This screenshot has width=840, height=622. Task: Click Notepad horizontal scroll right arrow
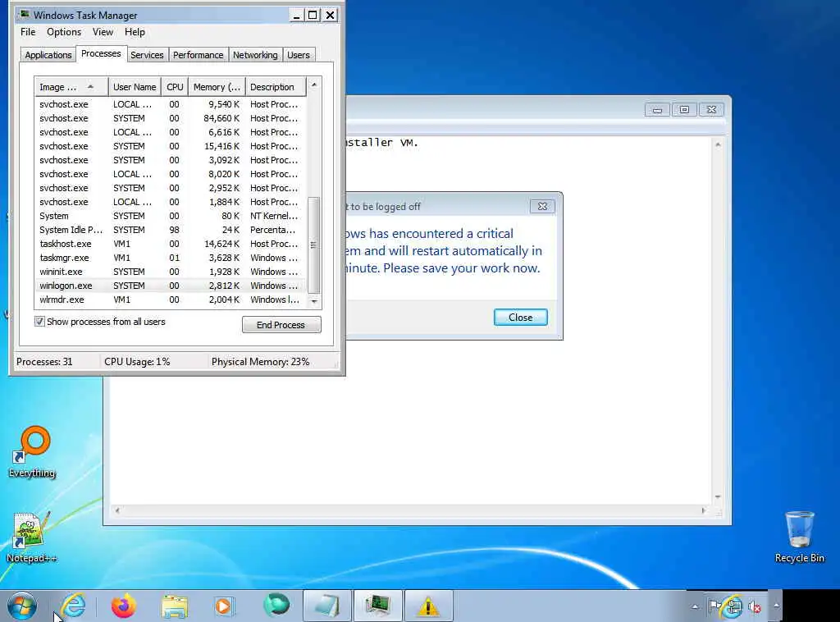pos(704,510)
